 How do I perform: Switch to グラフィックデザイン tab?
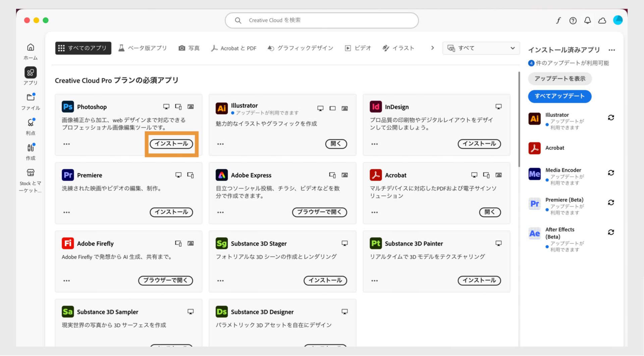301,48
